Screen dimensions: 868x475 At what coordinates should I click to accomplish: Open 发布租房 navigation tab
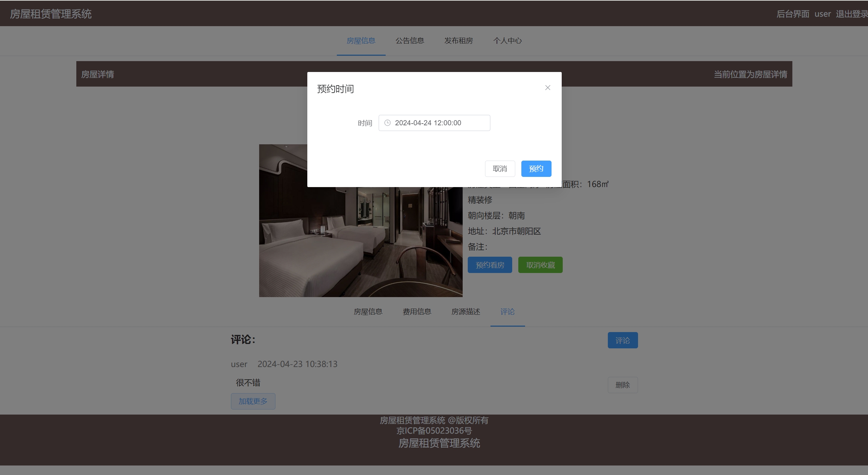(459, 41)
